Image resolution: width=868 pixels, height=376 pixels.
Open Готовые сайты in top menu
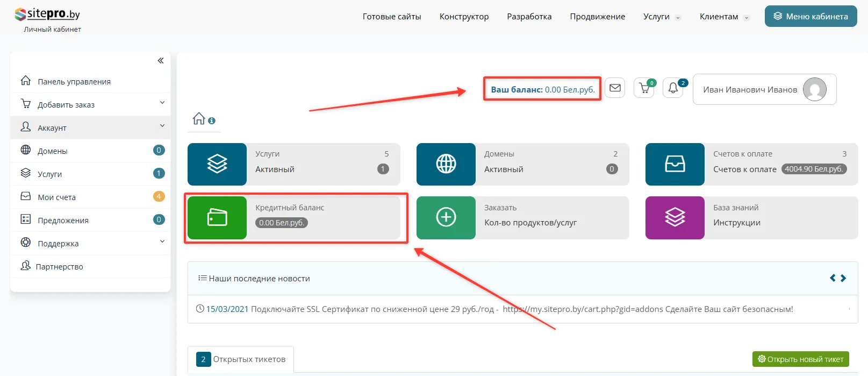coord(392,17)
